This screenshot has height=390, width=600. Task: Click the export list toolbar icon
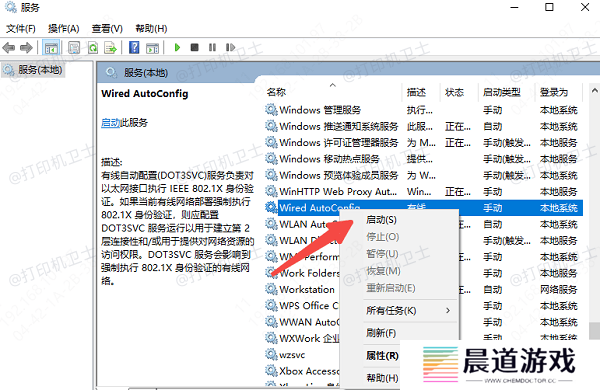click(110, 48)
